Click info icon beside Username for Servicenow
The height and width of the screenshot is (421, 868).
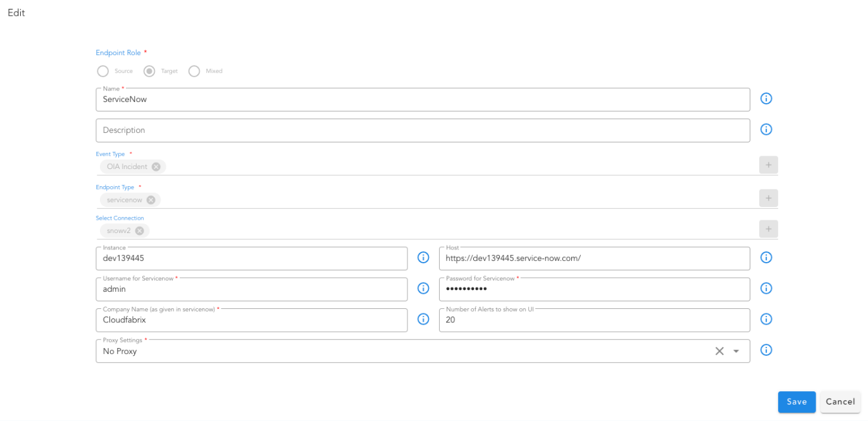(x=423, y=289)
